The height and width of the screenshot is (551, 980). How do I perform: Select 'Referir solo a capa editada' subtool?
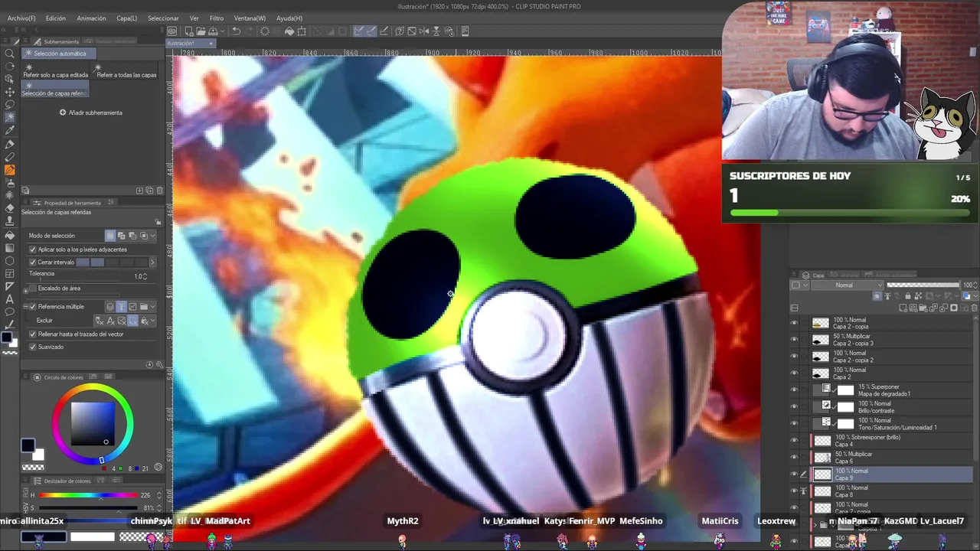click(55, 72)
